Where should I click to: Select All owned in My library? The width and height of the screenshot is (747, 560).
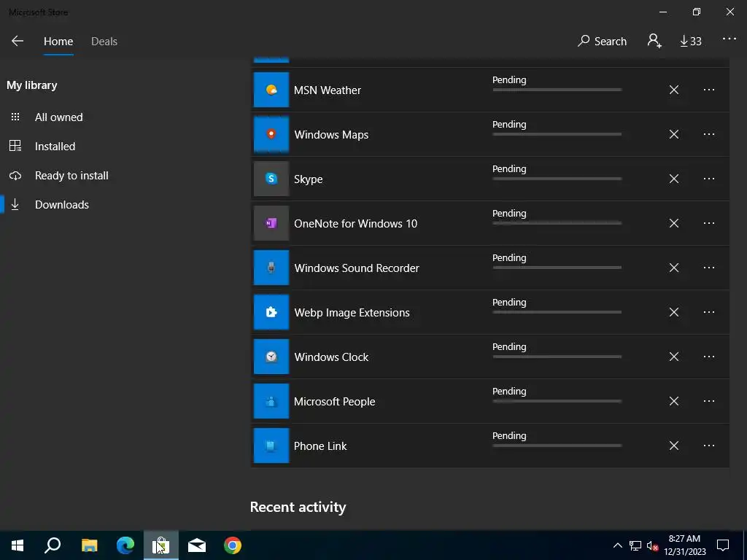pos(58,117)
